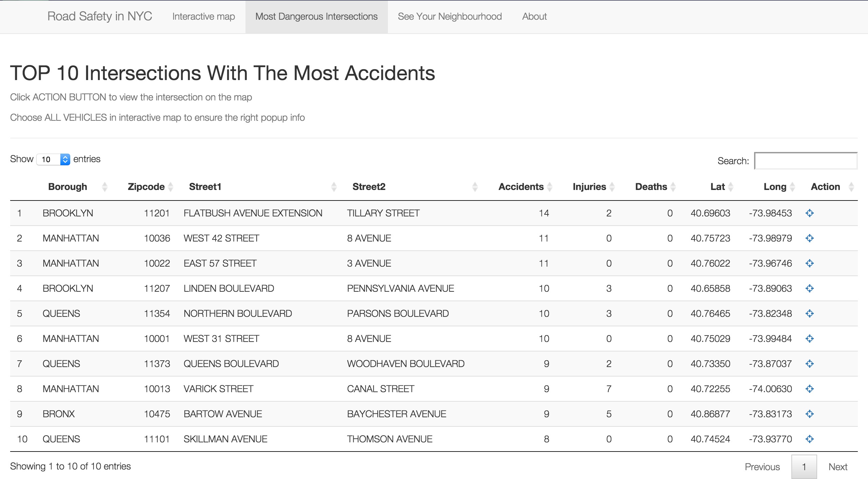Sort table by Deaths column
868x479 pixels.
pyautogui.click(x=651, y=187)
